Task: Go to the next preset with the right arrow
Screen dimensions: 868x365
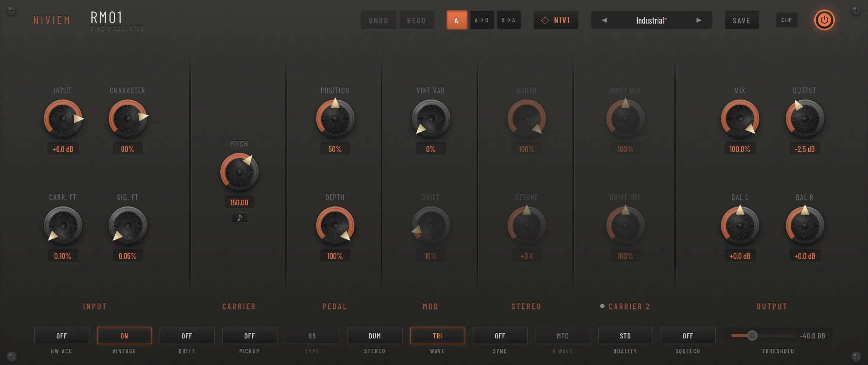Action: (x=699, y=20)
